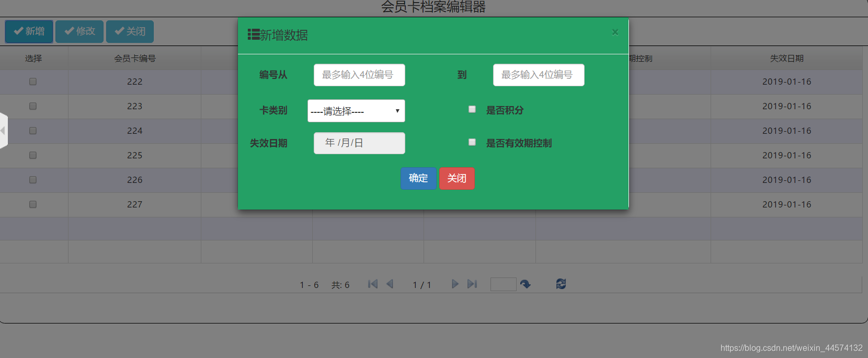This screenshot has width=868, height=358.
Task: Select checkbox for row 222
Action: click(33, 82)
